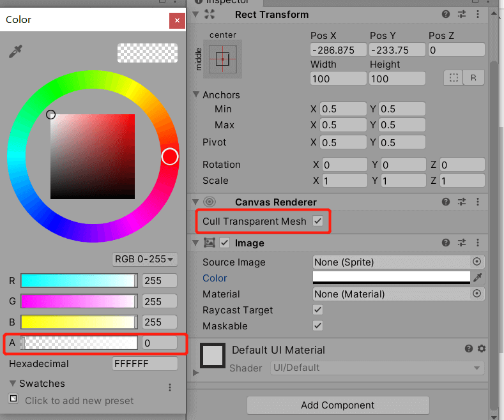504x420 pixels.
Task: Open the Material object picker
Action: coord(477,294)
